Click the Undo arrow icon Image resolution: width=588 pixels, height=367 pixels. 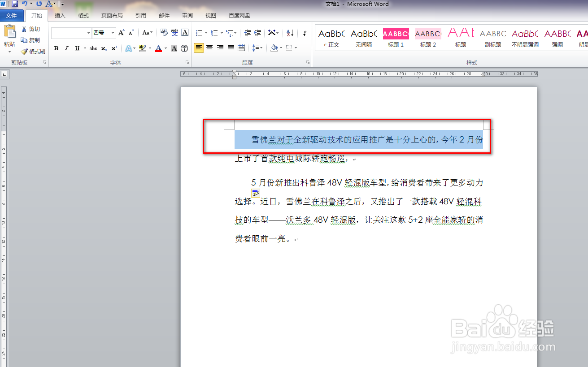click(x=25, y=4)
